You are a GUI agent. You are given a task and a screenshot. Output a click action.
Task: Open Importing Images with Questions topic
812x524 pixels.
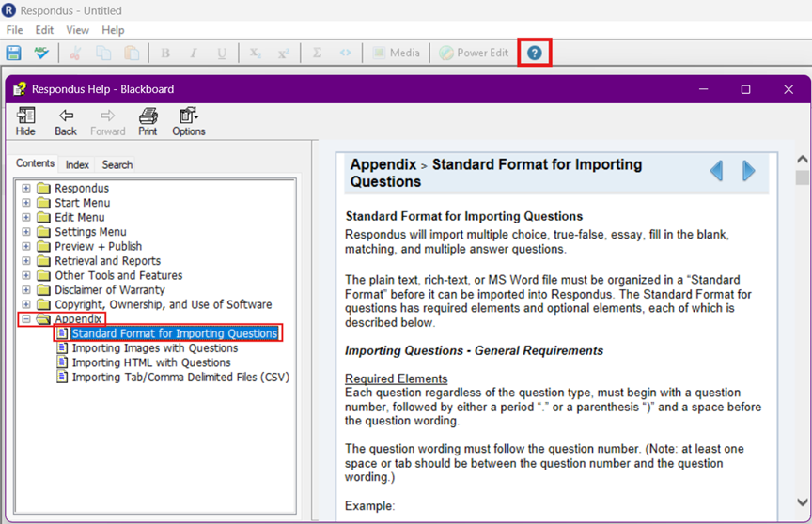[x=155, y=348]
